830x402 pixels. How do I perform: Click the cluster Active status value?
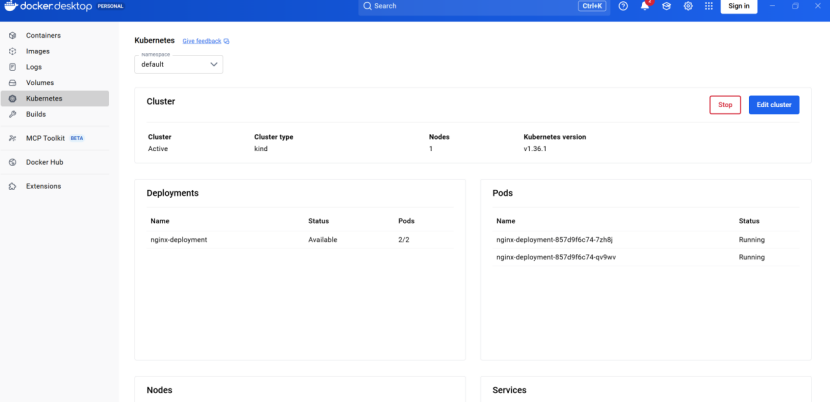point(158,149)
